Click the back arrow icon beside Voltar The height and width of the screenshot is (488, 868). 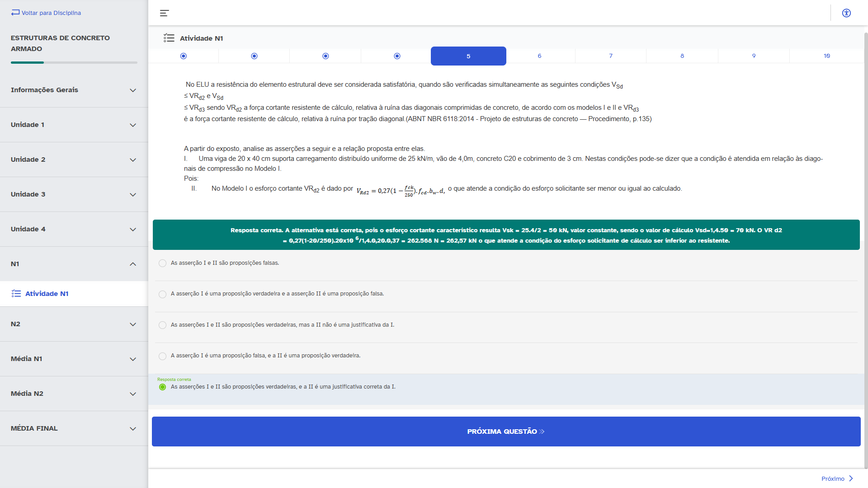point(15,13)
